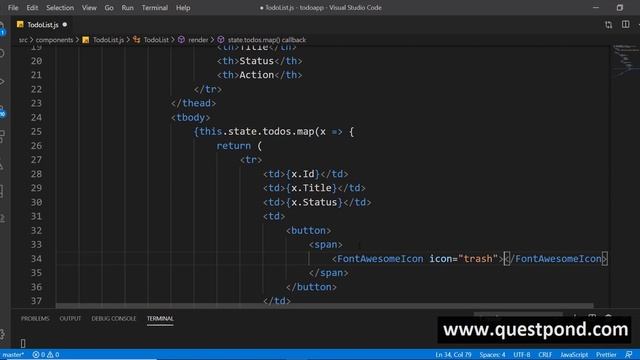Switch to the OUTPUT panel tab
The height and width of the screenshot is (360, 640).
(x=70, y=318)
